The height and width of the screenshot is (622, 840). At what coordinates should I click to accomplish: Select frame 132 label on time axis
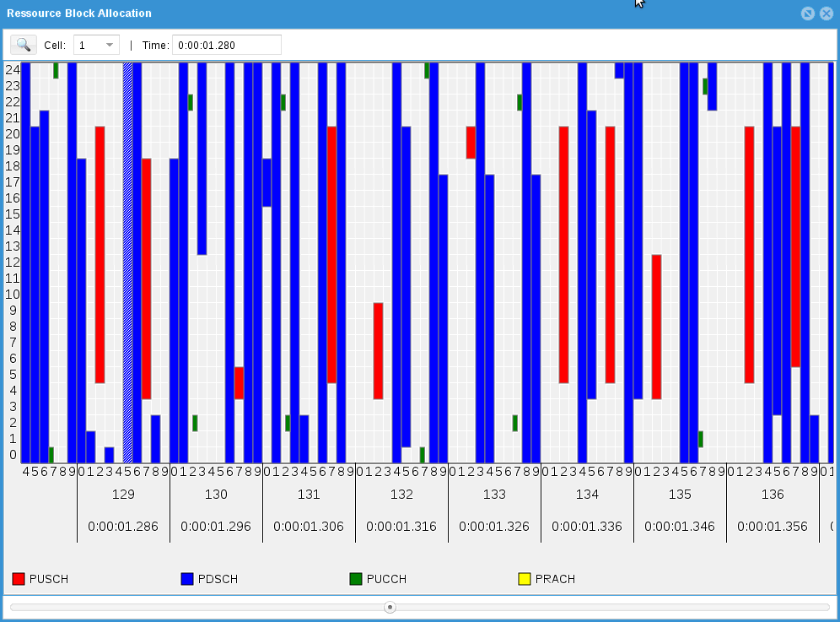click(x=401, y=495)
